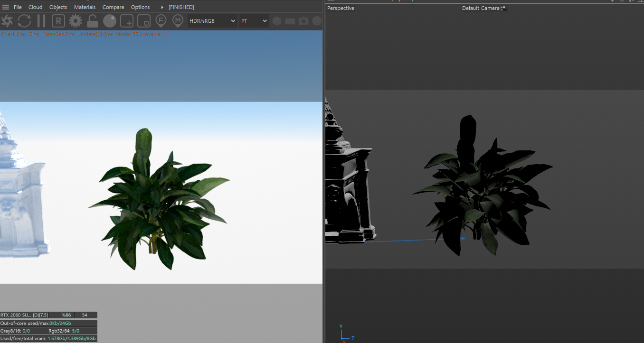The image size is (644, 343).
Task: Click the camera snapshot icon in toolbar
Action: [303, 21]
